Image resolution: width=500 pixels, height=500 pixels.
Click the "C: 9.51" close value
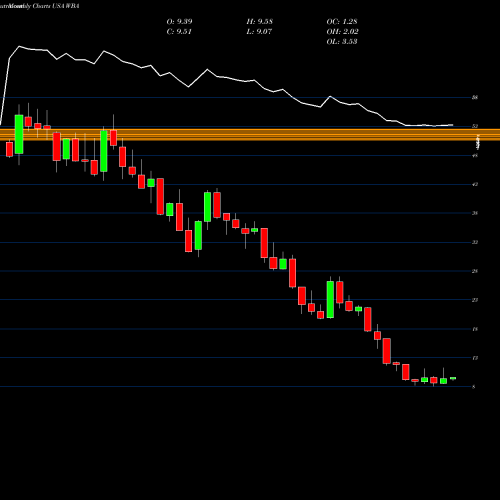pos(179,32)
